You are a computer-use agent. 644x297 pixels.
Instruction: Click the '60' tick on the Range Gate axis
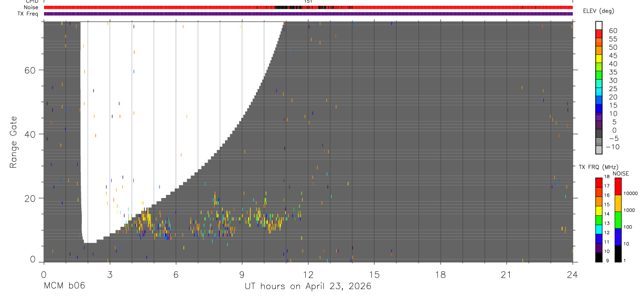[30, 70]
